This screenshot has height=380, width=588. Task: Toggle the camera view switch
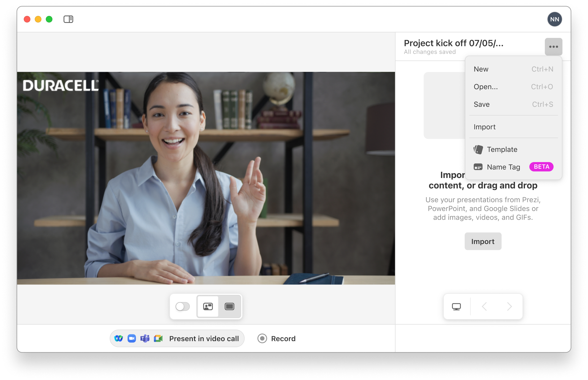[x=183, y=306]
